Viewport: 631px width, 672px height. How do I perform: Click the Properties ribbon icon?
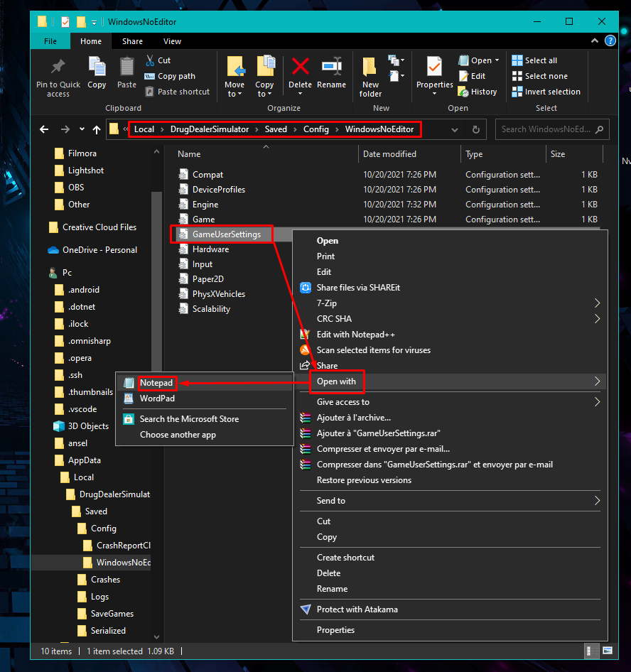coord(434,67)
